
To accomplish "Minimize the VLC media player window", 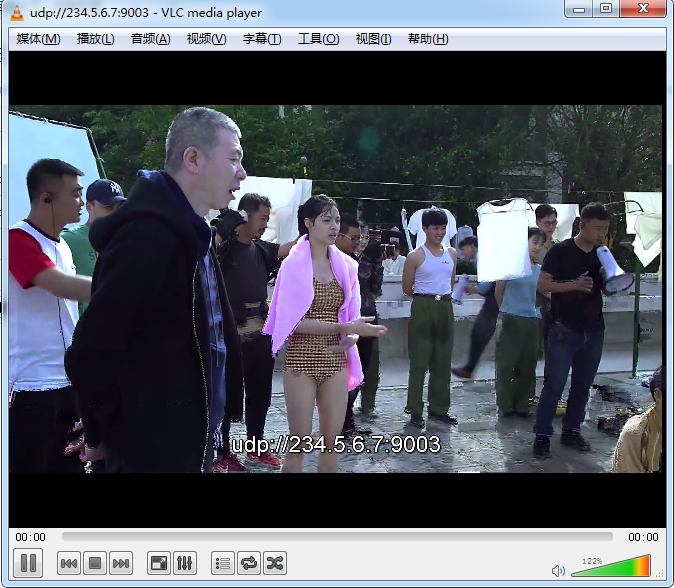I will [579, 9].
